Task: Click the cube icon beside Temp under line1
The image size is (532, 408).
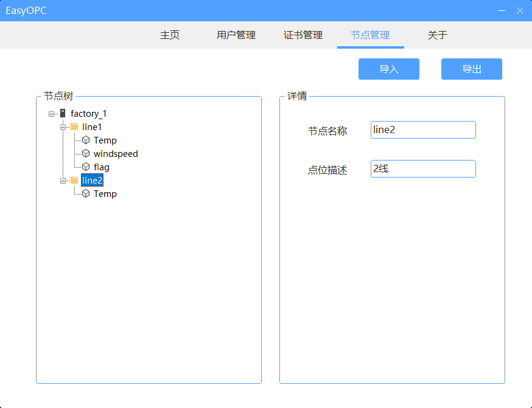Action: coord(86,140)
